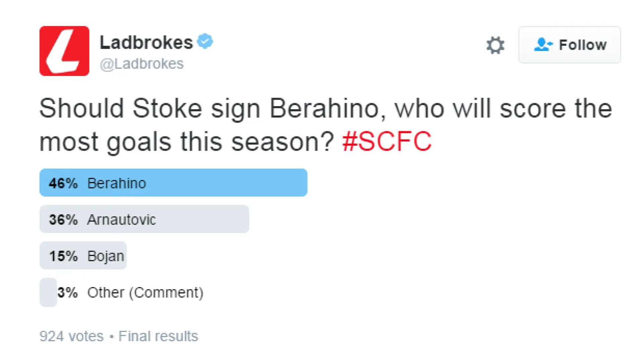Screen dimensions: 644x361
Task: Select the Other (Comment) poll option
Action: point(145,292)
